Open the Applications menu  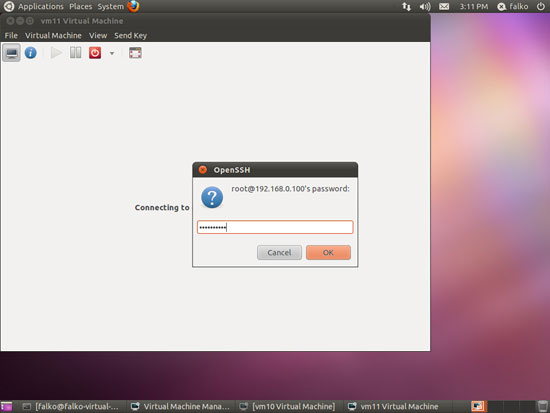coord(41,6)
